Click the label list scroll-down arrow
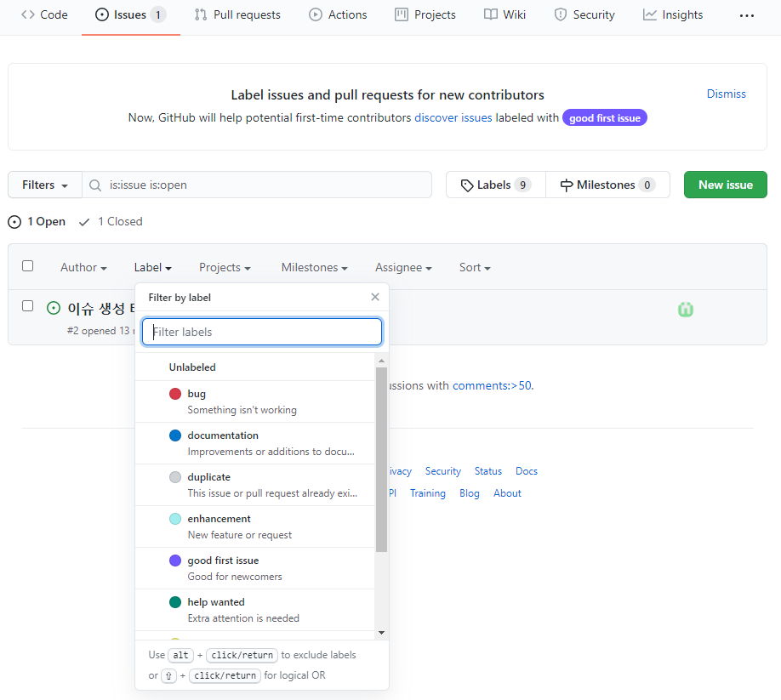Screen dimensions: 781x700 [x=381, y=633]
